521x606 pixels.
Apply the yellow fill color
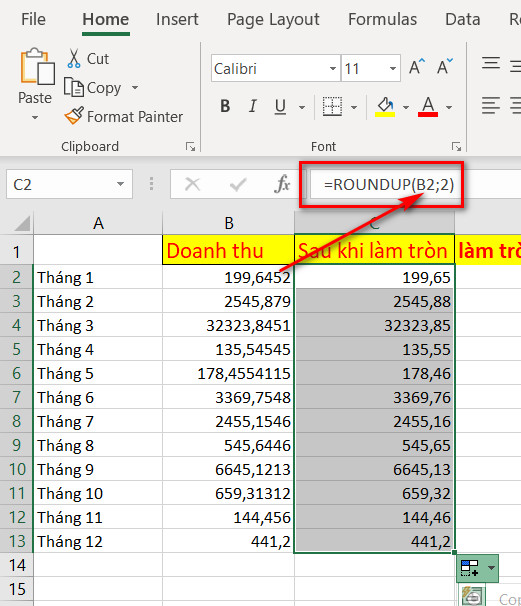(x=385, y=107)
